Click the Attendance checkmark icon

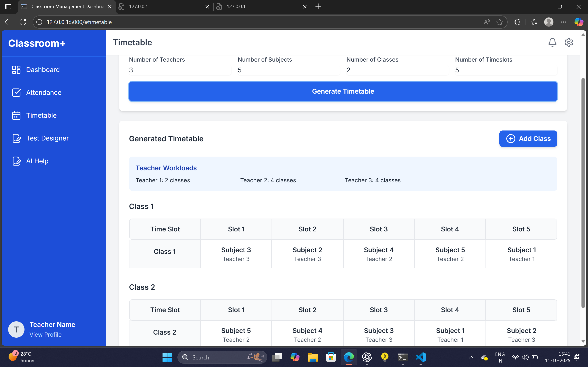pos(16,93)
